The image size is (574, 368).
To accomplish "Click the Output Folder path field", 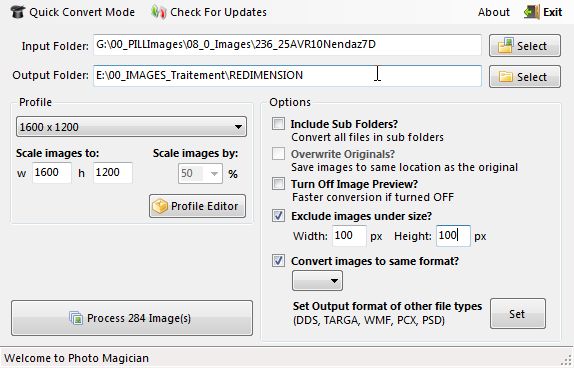I will tap(287, 76).
